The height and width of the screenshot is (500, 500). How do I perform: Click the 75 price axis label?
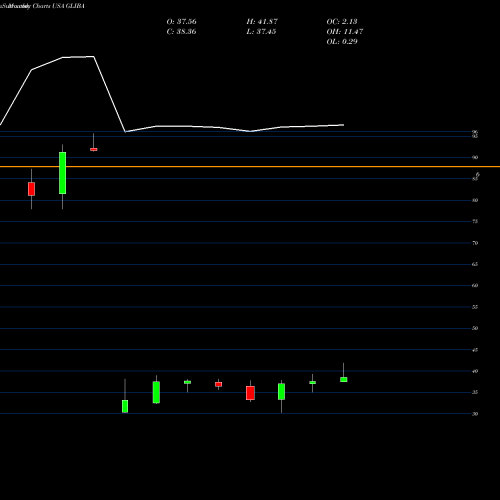coord(475,221)
